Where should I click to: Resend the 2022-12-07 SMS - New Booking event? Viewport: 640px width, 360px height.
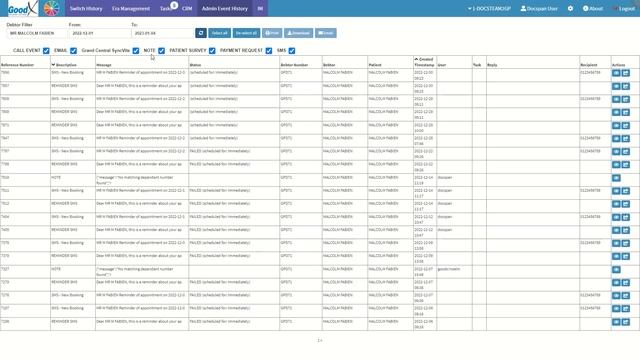tap(626, 296)
